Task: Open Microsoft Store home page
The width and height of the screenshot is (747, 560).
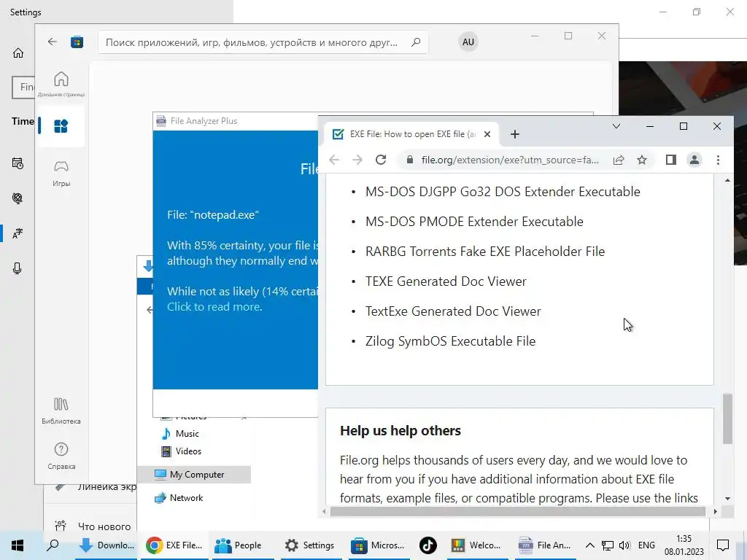Action: coord(61,83)
